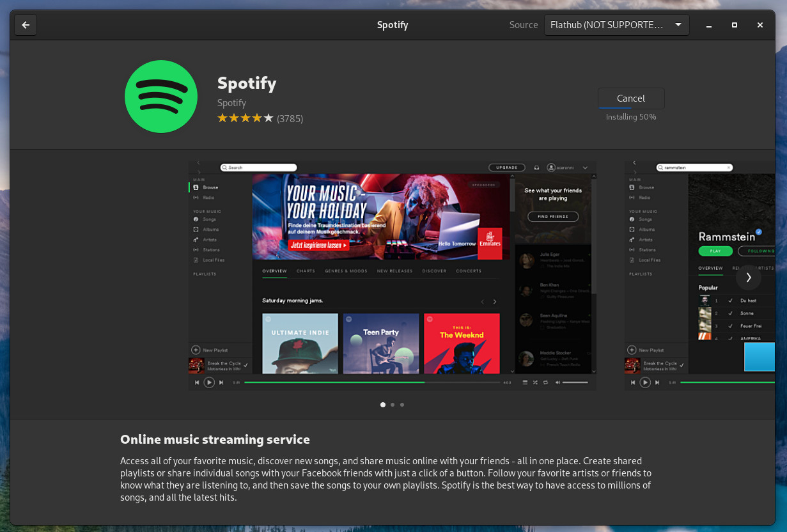Click the "Spotify" window title in header bar
The height and width of the screenshot is (532, 787).
pyautogui.click(x=393, y=25)
